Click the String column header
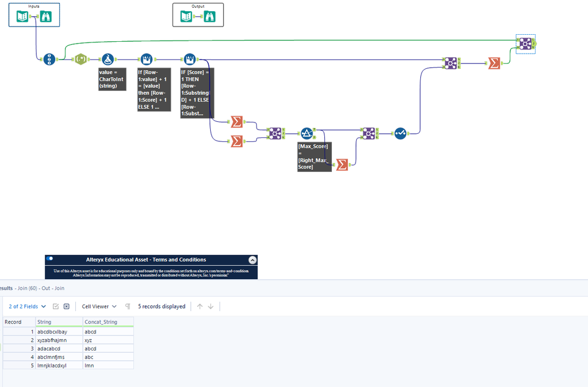Image resolution: width=588 pixels, height=387 pixels. pyautogui.click(x=59, y=322)
